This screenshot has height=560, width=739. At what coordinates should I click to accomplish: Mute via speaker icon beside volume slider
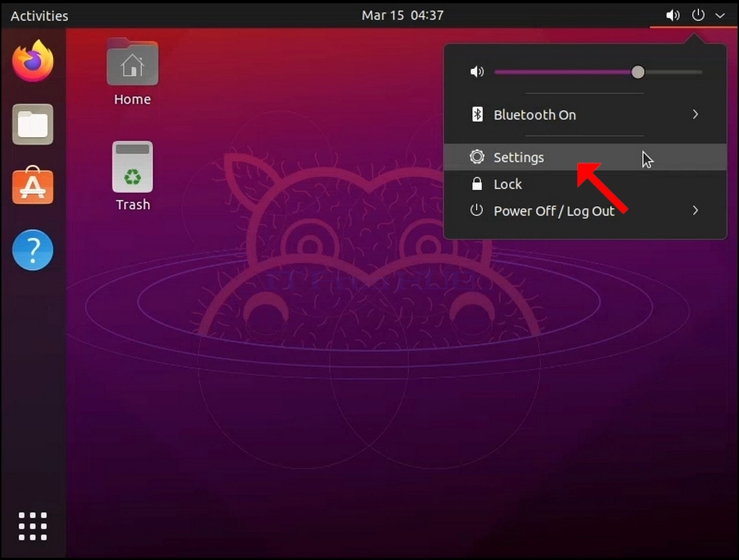click(477, 72)
